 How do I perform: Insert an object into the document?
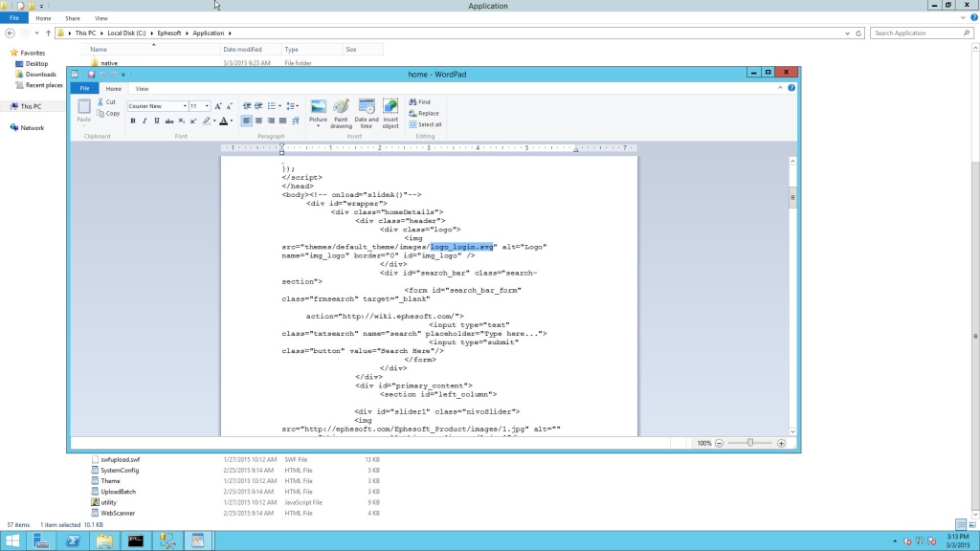point(390,114)
